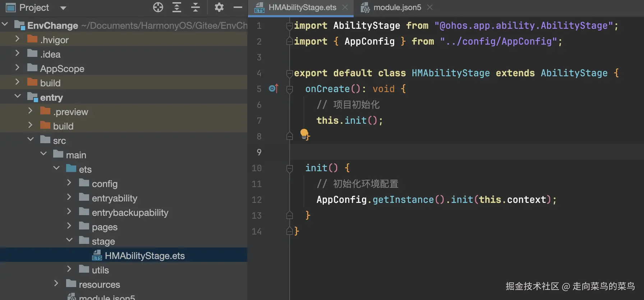Click the locate/select opened file target icon

tap(158, 7)
